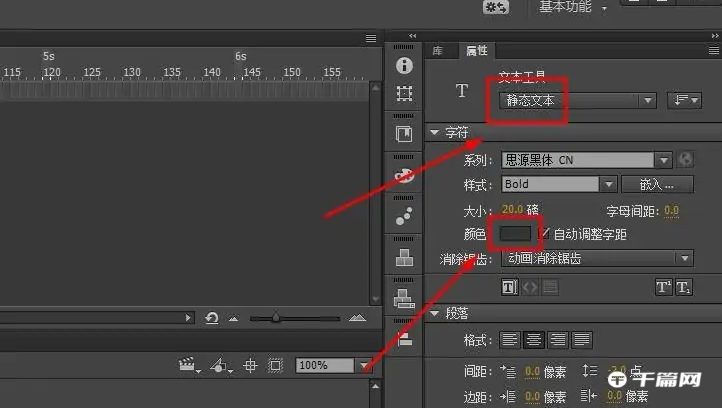Click the right margin value 0.0 像素
Screen dimensions: 722x408
tap(614, 396)
